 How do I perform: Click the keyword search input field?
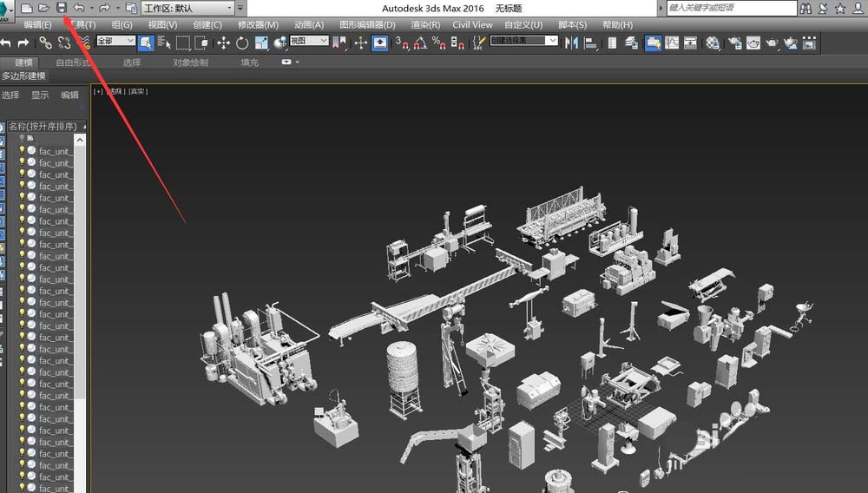pyautogui.click(x=731, y=8)
